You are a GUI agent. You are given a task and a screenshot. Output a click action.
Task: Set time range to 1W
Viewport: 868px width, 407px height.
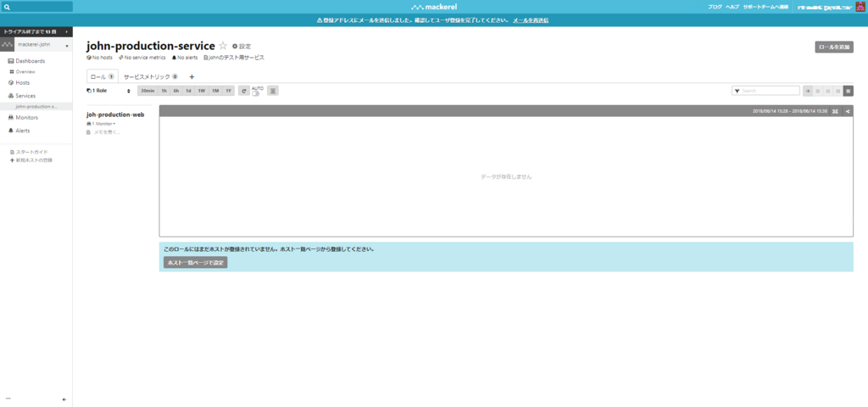[x=202, y=91]
